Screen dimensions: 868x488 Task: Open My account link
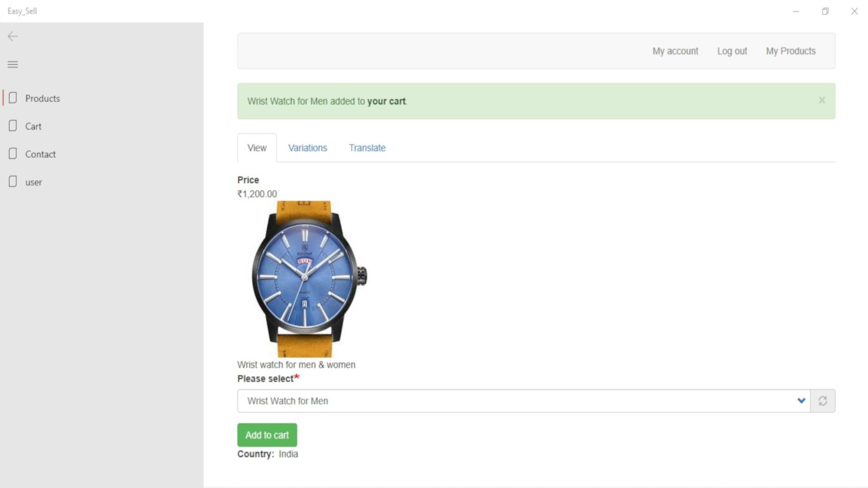tap(675, 51)
